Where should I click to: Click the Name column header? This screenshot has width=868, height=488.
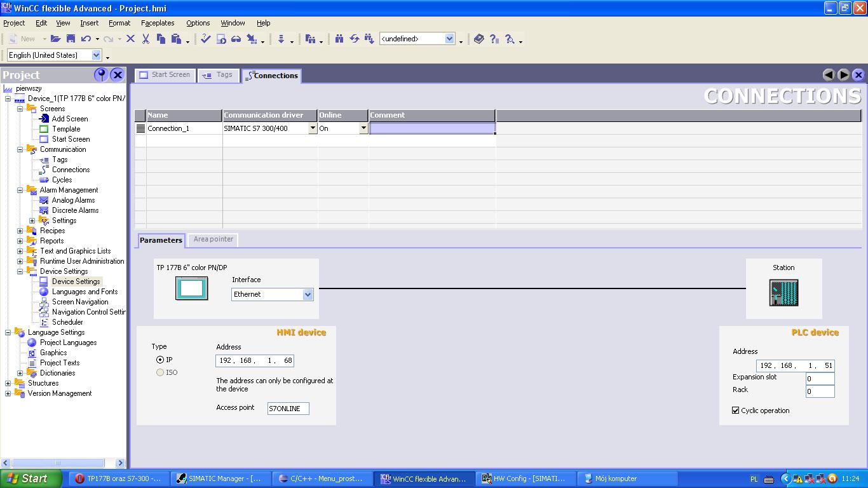coord(184,115)
